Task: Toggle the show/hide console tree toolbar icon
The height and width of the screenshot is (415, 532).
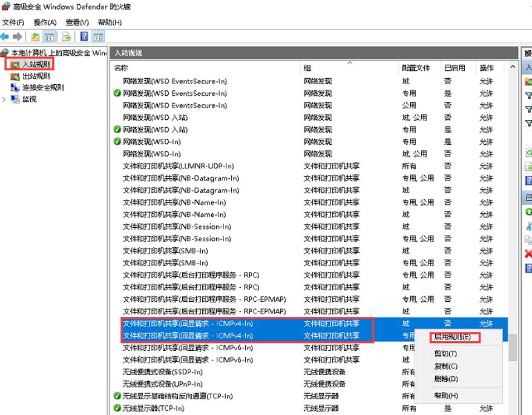Action: coord(49,37)
